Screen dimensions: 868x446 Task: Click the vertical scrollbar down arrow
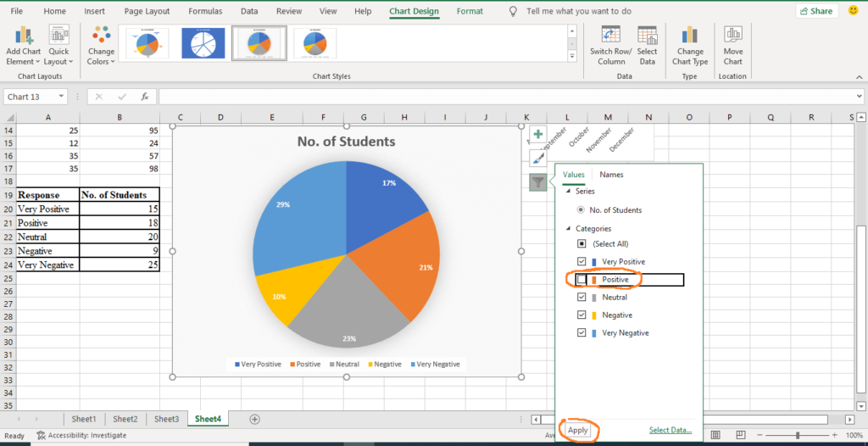[861, 405]
